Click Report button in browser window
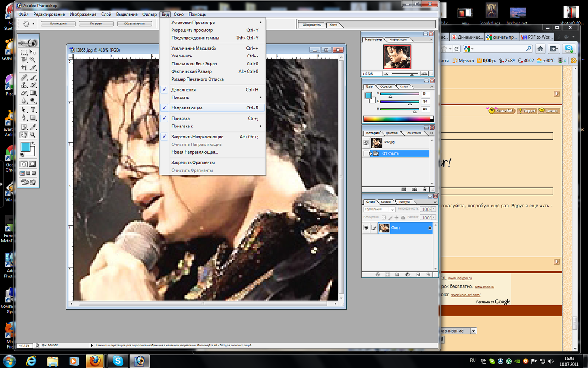The width and height of the screenshot is (588, 368). pyautogui.click(x=526, y=111)
